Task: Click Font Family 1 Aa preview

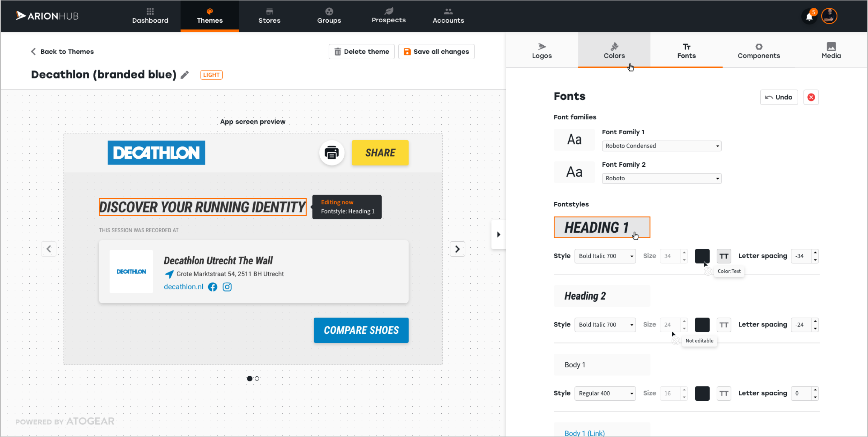Action: click(574, 140)
